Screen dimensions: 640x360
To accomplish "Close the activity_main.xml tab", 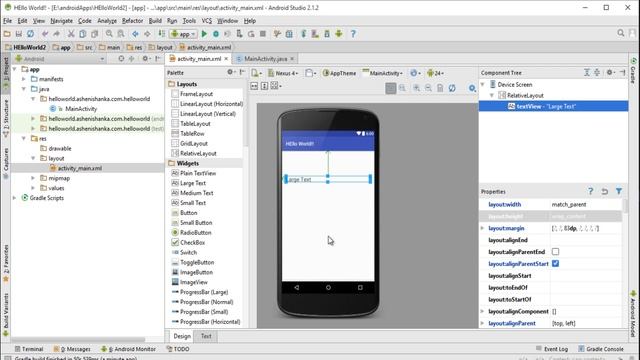I will tap(226, 59).
